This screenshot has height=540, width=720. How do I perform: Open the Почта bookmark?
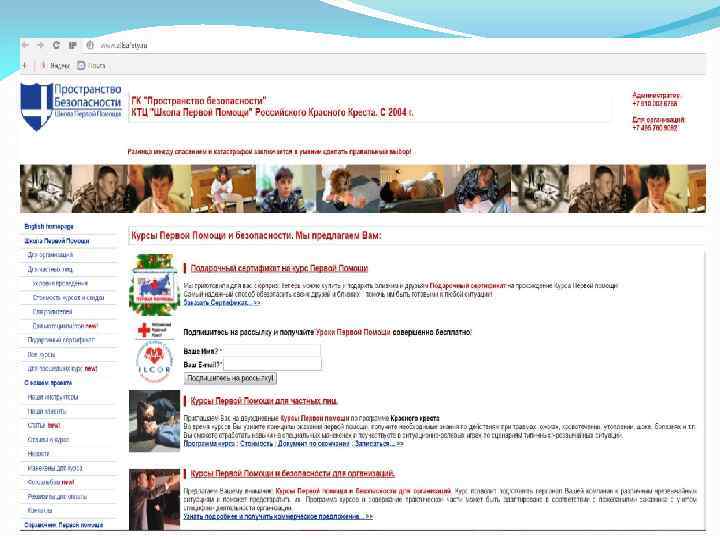click(91, 66)
